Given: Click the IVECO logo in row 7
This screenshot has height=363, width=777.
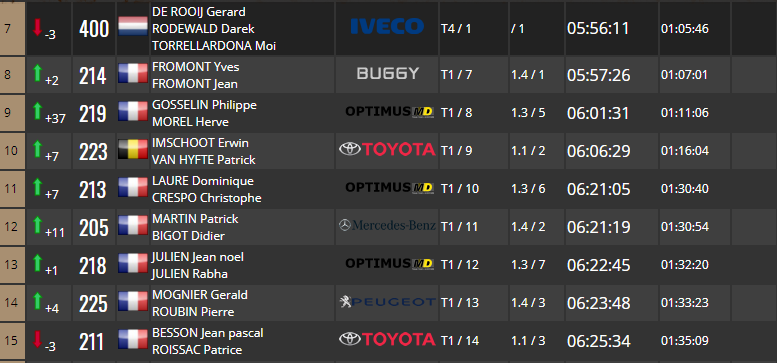Looking at the screenshot, I should click(x=387, y=26).
